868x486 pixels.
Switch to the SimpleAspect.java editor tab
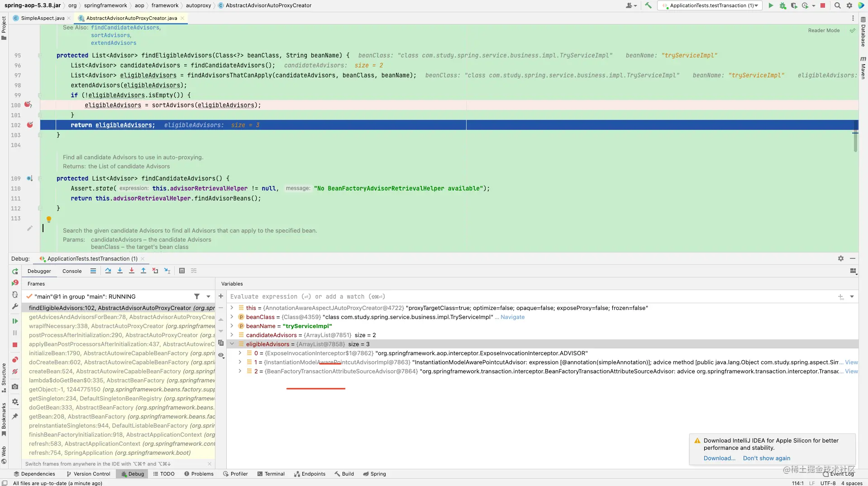pos(43,18)
